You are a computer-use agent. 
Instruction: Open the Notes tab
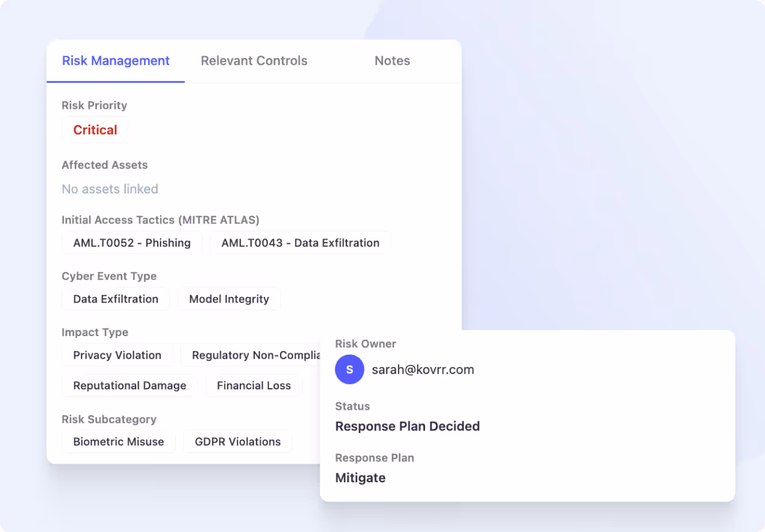pyautogui.click(x=392, y=61)
